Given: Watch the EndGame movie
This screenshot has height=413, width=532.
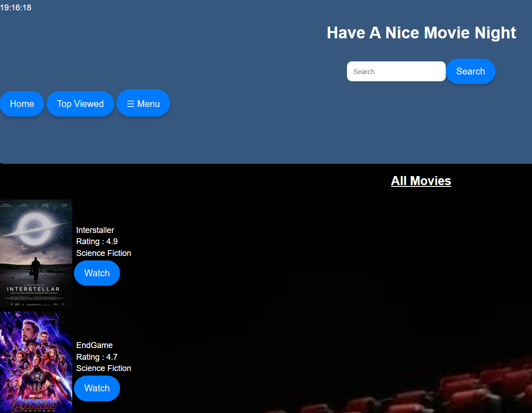Looking at the screenshot, I should click(97, 388).
